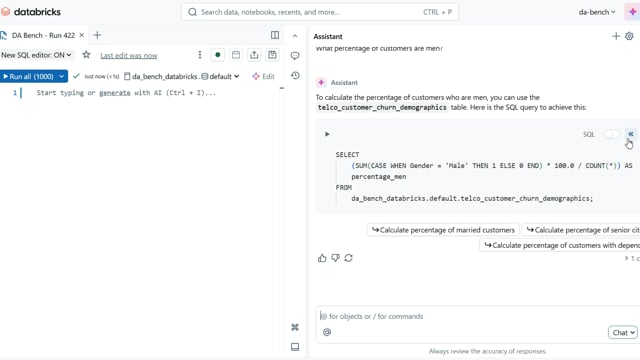Select the DA Bench - Run 422 tab
This screenshot has width=640, height=360.
click(43, 35)
